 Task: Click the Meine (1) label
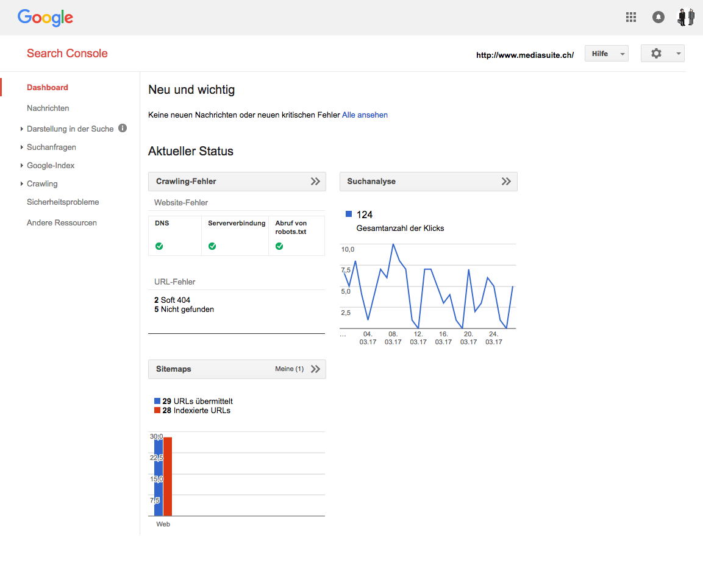click(x=290, y=369)
